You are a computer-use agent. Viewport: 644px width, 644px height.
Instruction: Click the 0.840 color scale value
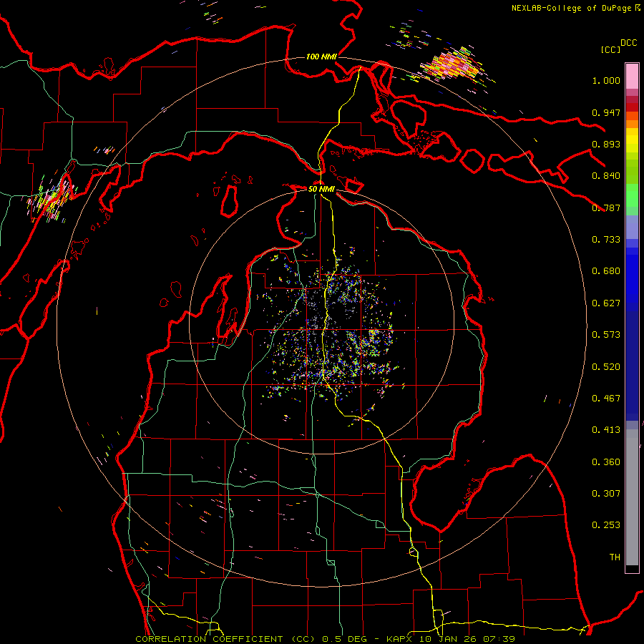point(606,176)
